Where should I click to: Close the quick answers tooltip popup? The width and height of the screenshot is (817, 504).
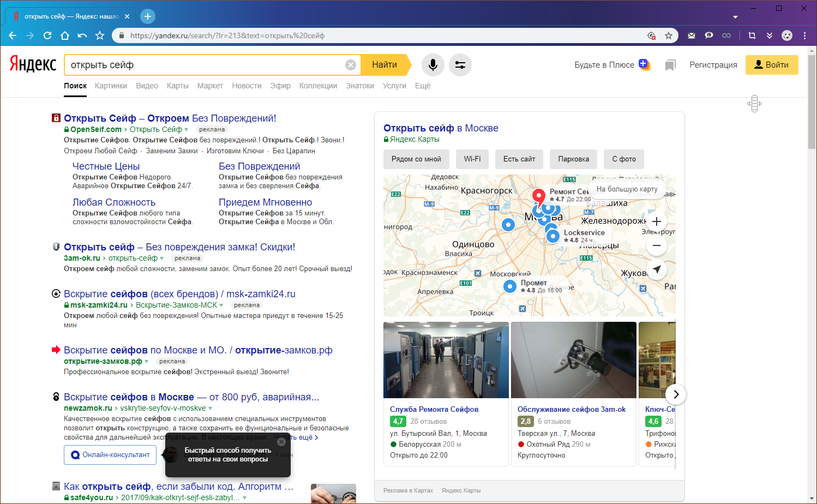[281, 441]
